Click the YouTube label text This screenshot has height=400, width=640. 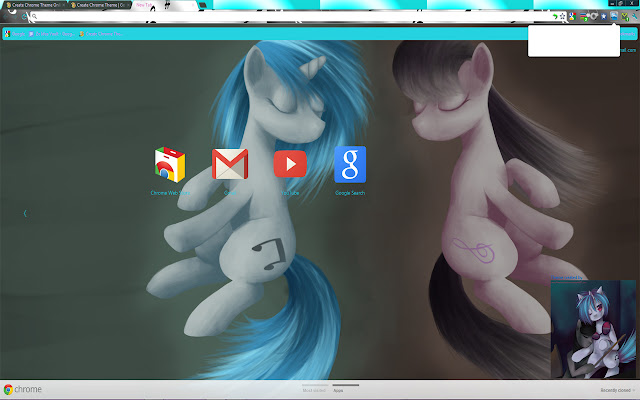290,193
